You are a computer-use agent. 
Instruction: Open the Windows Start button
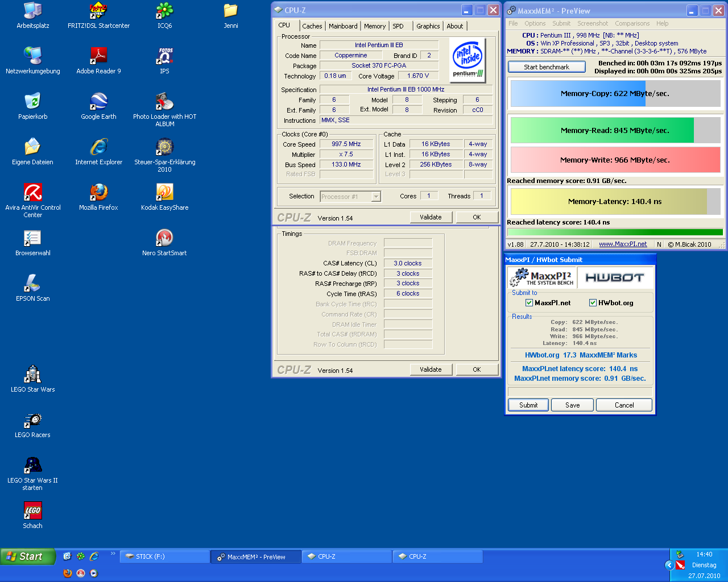coord(28,556)
